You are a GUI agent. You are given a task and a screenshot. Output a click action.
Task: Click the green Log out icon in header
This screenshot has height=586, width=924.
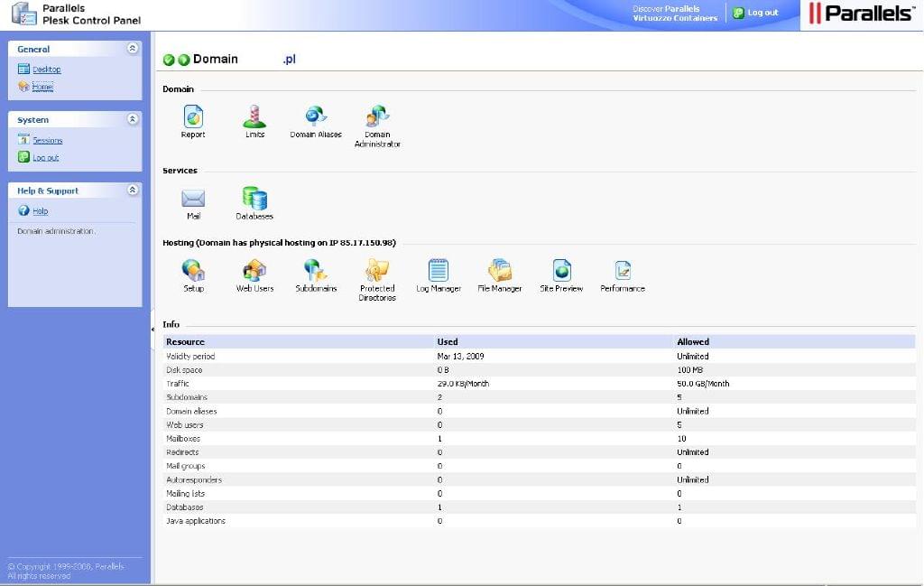738,13
